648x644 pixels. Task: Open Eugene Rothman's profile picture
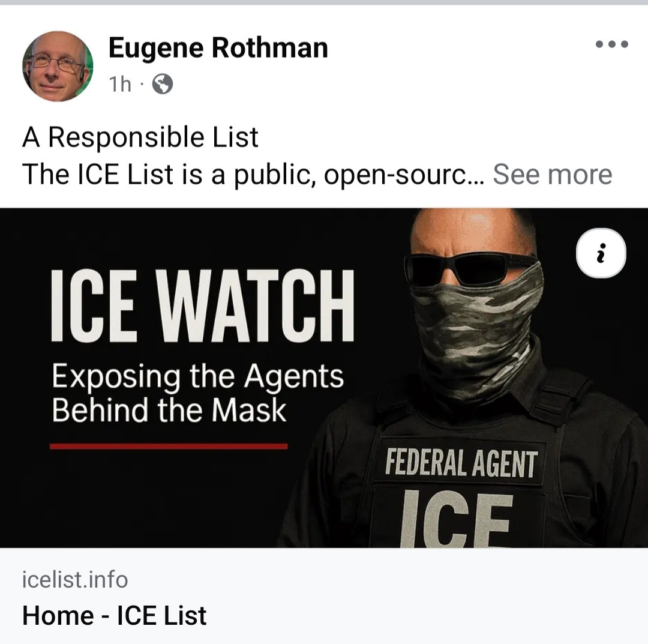[x=58, y=66]
